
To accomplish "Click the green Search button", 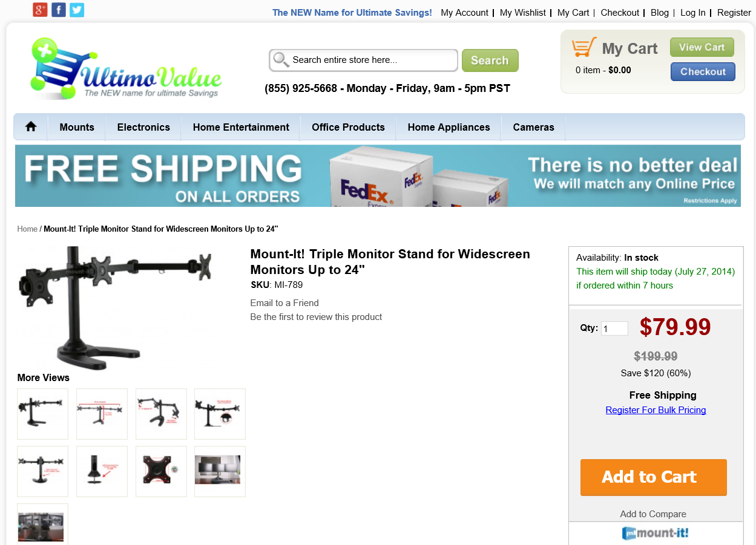I will point(490,60).
